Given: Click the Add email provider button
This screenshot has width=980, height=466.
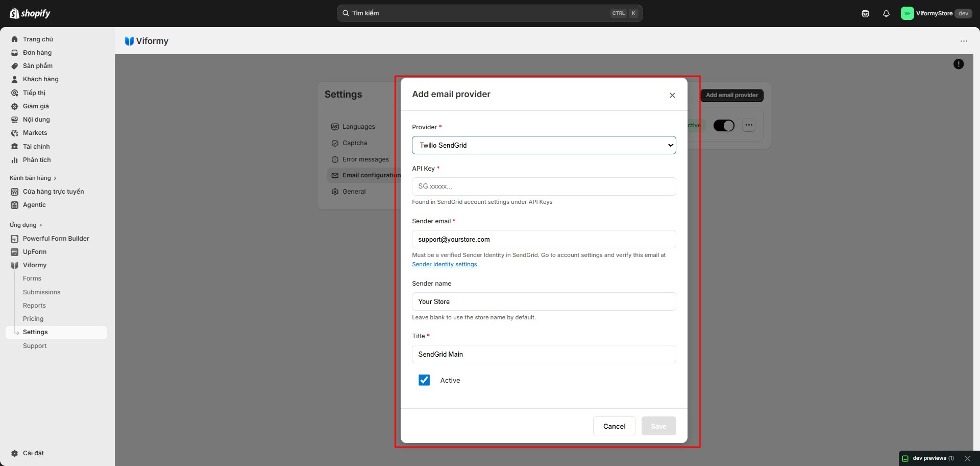Looking at the screenshot, I should [x=732, y=95].
